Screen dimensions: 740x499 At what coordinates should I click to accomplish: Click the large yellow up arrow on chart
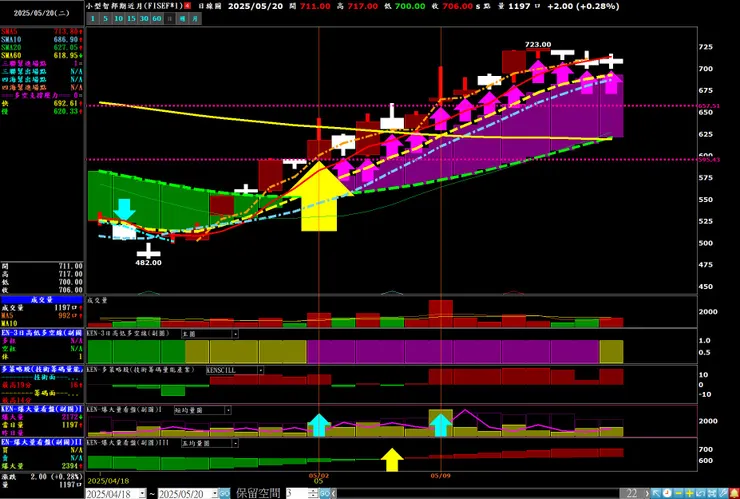click(x=320, y=196)
